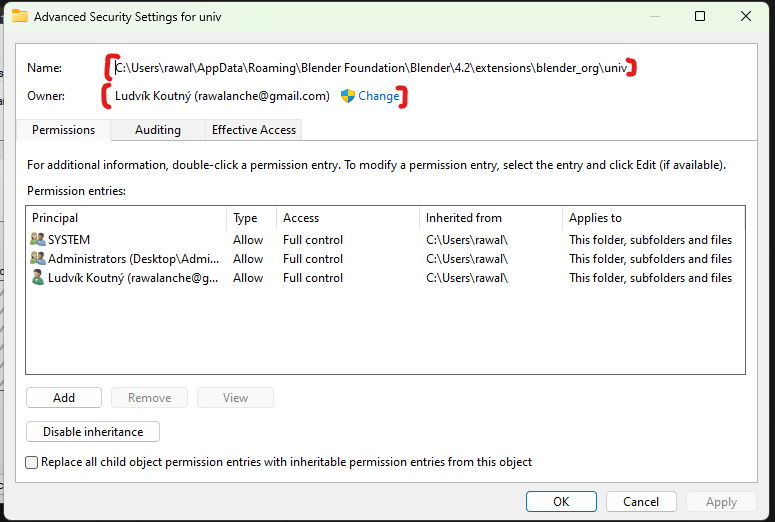The height and width of the screenshot is (522, 775).
Task: Click the Inherited from column header
Action: tap(491, 218)
